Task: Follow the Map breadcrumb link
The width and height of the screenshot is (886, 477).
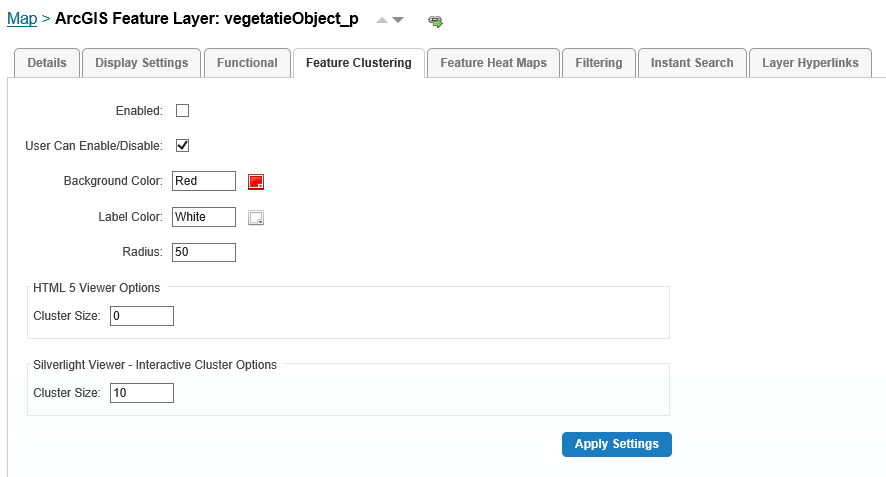Action: (22, 19)
